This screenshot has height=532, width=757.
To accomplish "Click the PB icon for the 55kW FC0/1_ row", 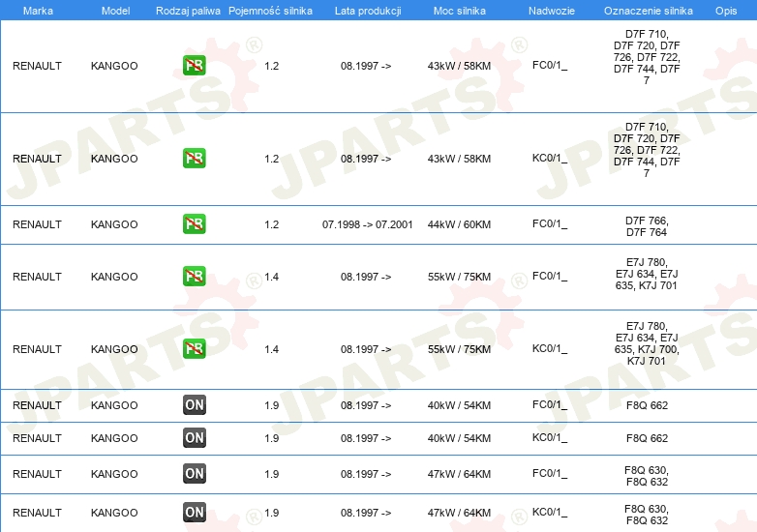I will (194, 277).
